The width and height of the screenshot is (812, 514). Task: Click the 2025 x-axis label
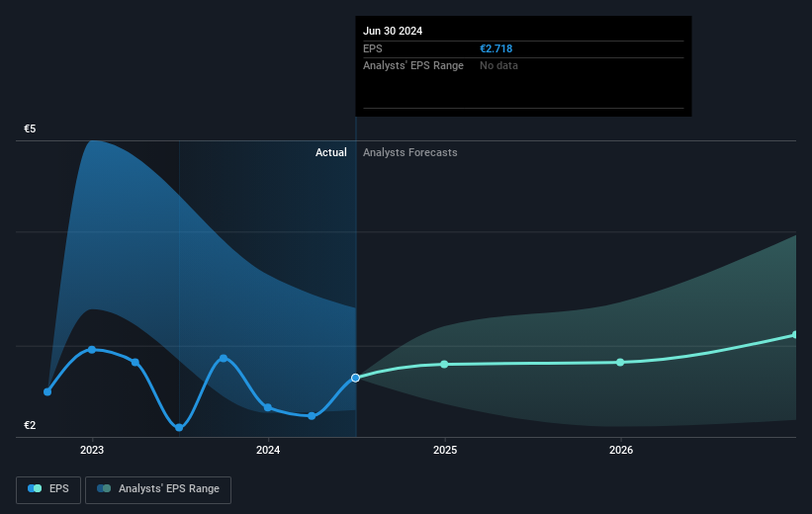(x=445, y=450)
